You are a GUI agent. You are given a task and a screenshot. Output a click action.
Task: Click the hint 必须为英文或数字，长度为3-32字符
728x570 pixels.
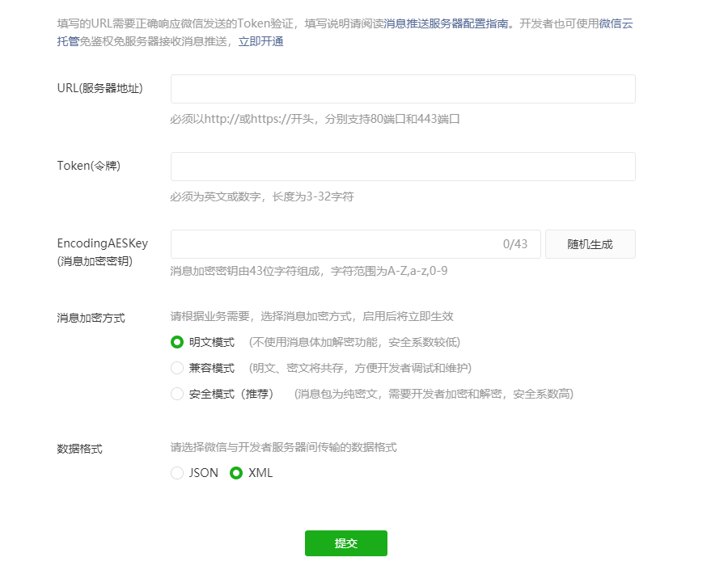click(262, 196)
